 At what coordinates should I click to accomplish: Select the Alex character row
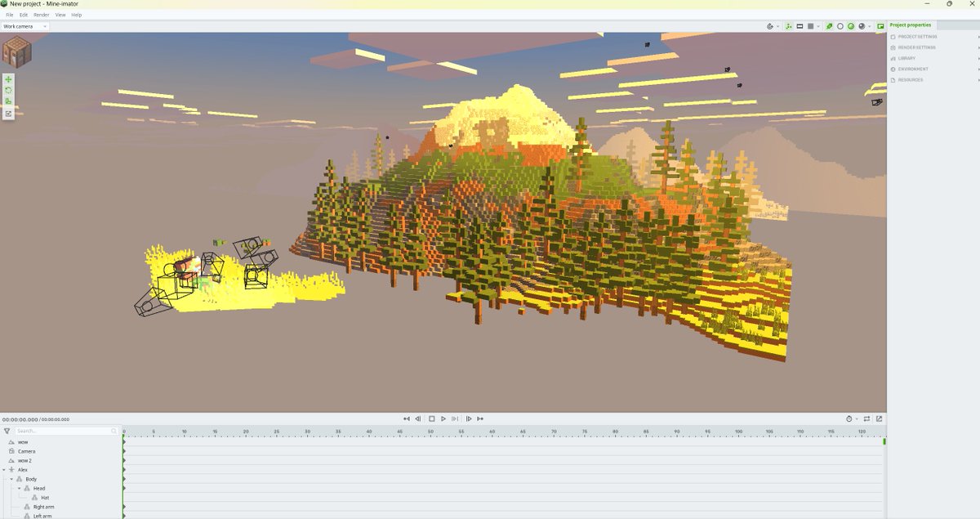point(61,470)
